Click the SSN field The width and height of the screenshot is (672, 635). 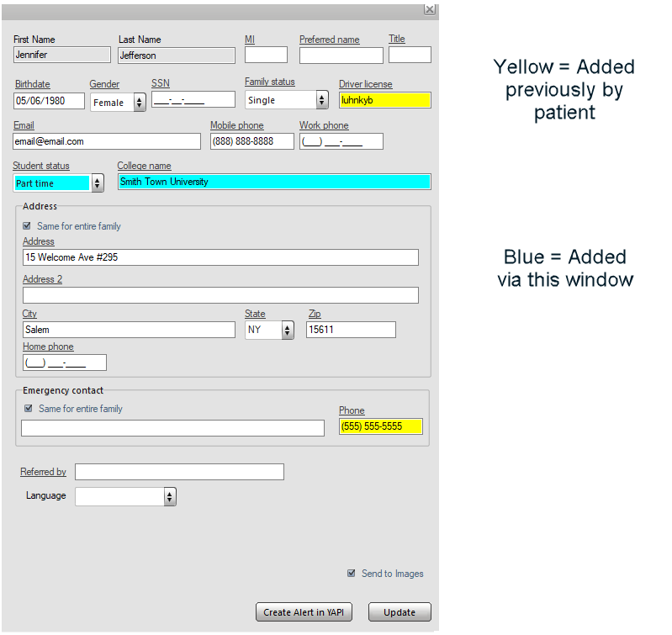tap(193, 99)
